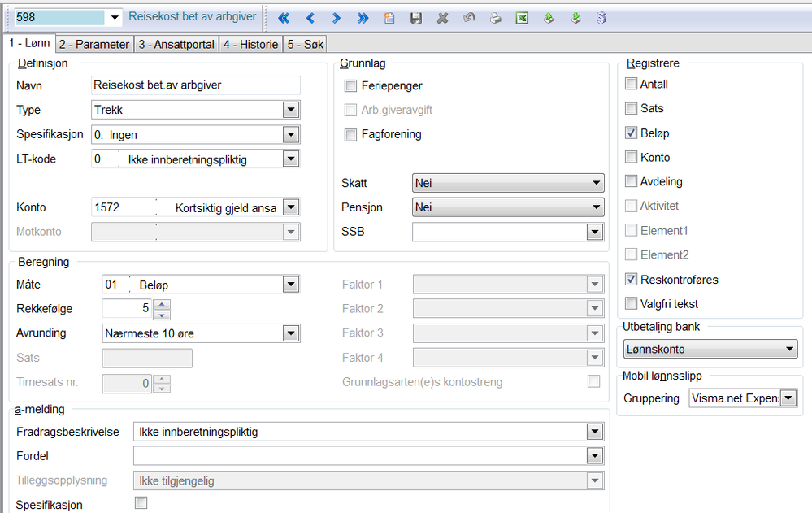This screenshot has height=513, width=812.
Task: Jump to the last record
Action: [363, 18]
